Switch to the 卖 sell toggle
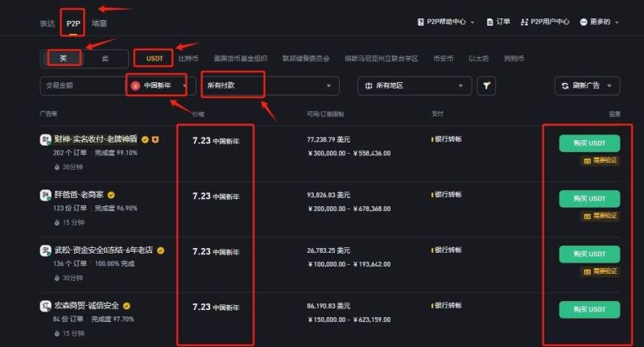Screen dimensions: 644x347 105,58
